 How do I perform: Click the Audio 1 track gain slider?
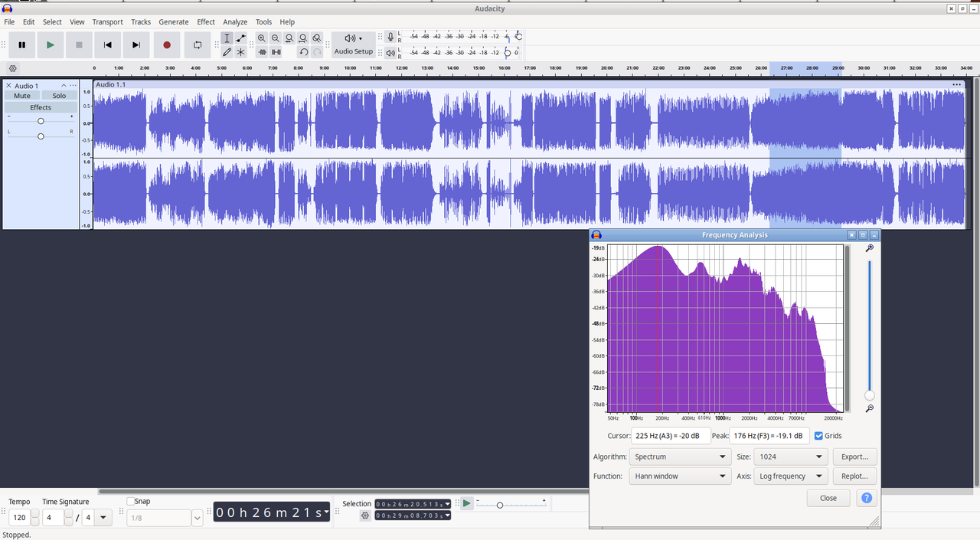coord(41,121)
